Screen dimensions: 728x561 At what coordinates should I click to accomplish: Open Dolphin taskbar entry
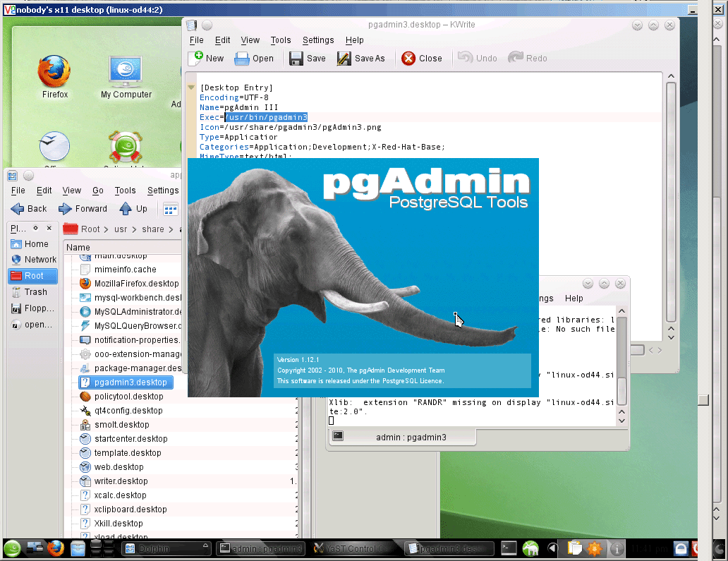(x=166, y=548)
